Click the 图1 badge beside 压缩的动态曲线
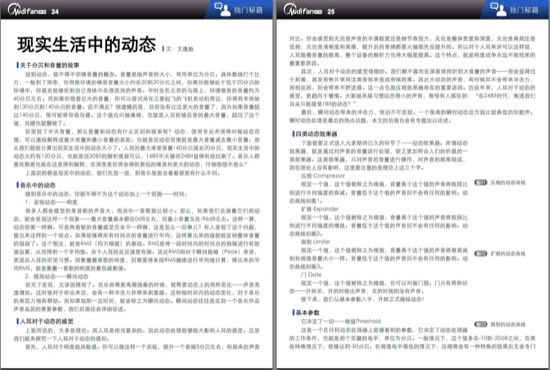 click(x=481, y=182)
